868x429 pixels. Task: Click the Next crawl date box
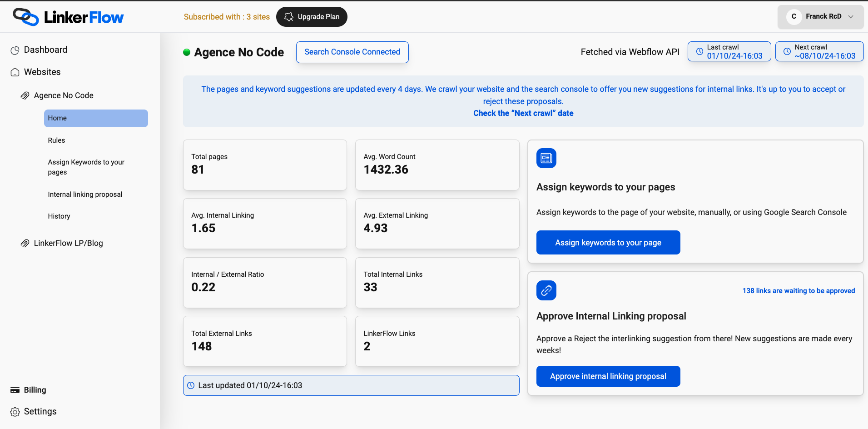click(x=819, y=51)
